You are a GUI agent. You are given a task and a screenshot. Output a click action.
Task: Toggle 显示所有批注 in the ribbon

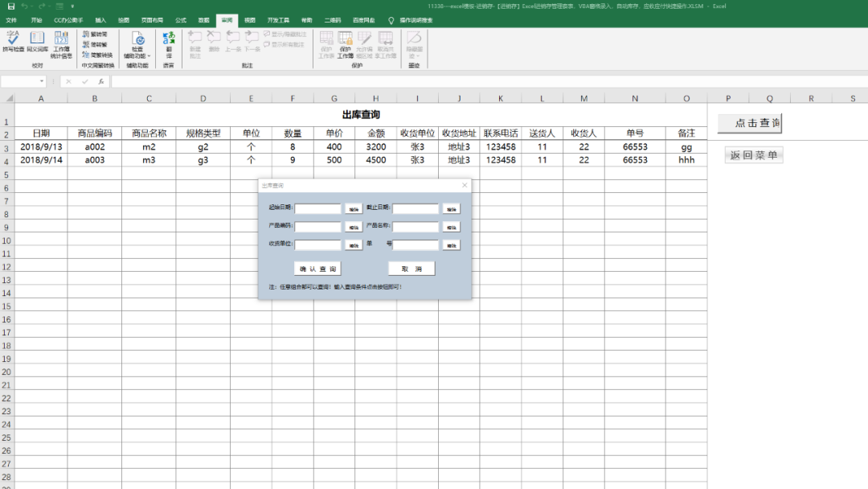coord(285,44)
